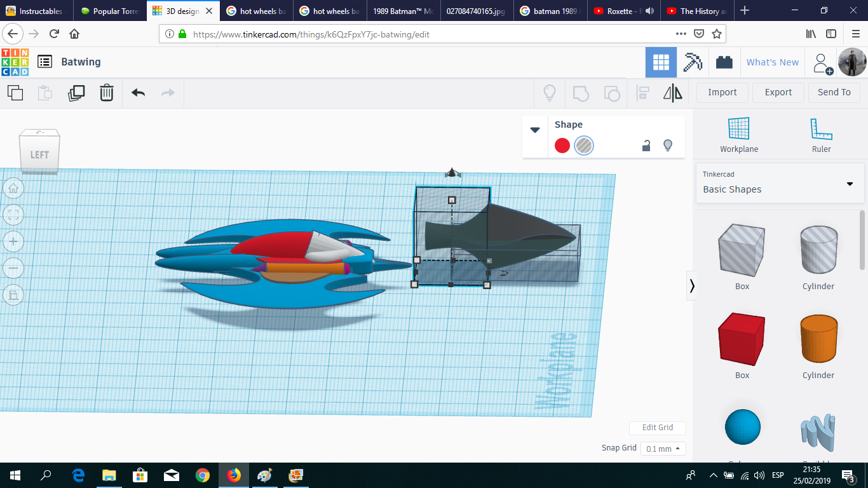This screenshot has height=488, width=868.
Task: Select the striped Hole option
Action: [584, 146]
